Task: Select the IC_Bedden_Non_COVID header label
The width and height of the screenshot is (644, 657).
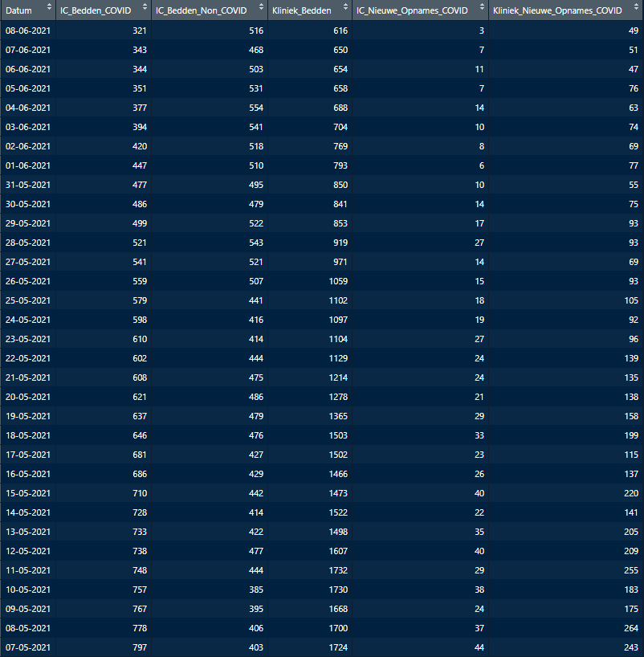Action: [201, 10]
